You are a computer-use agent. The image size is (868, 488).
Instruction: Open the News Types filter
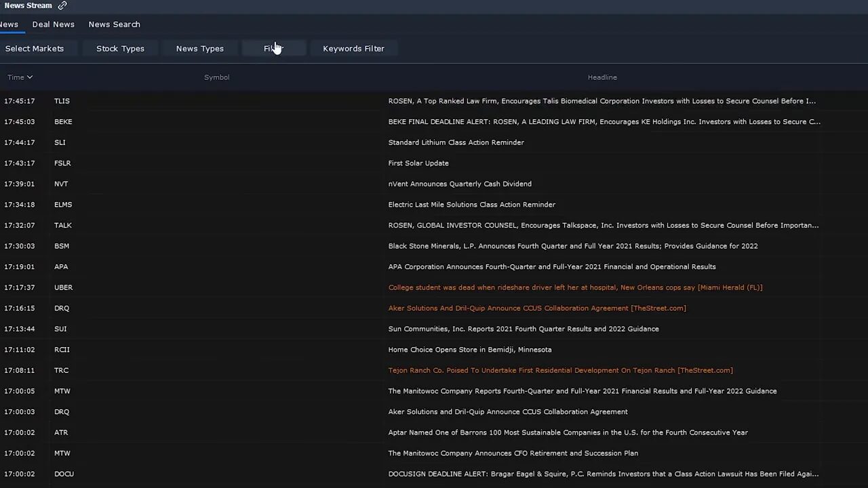click(x=199, y=48)
